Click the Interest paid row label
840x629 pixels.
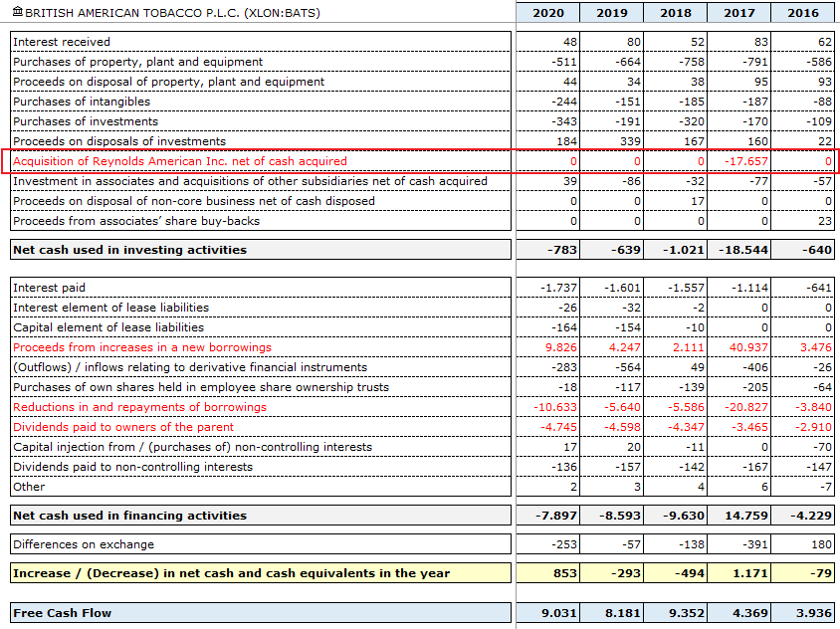click(50, 288)
